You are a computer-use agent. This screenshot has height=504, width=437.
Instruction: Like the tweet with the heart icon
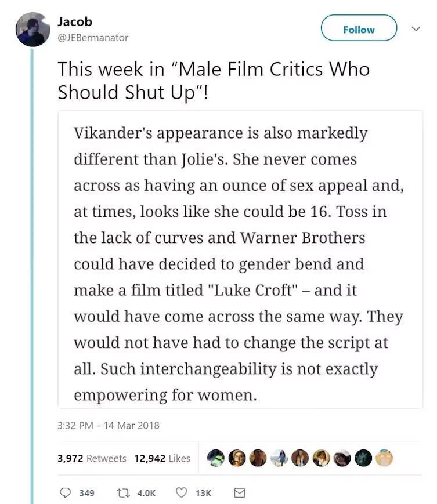click(182, 493)
